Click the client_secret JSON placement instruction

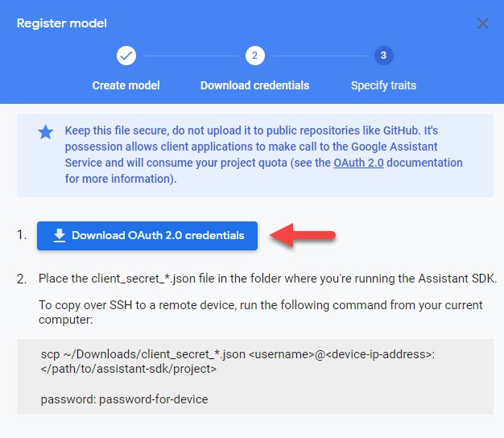point(267,279)
